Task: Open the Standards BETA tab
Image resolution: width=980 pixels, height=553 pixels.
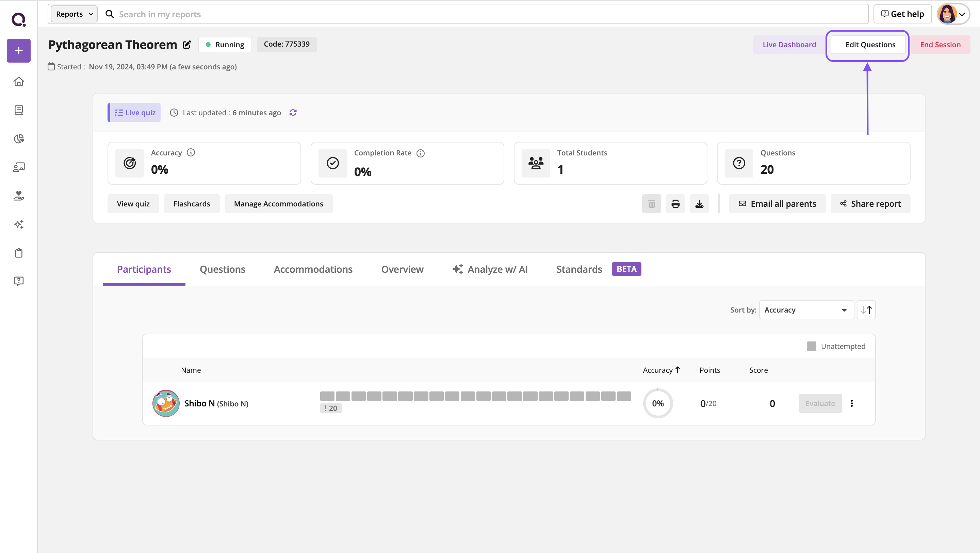Action: tap(599, 269)
